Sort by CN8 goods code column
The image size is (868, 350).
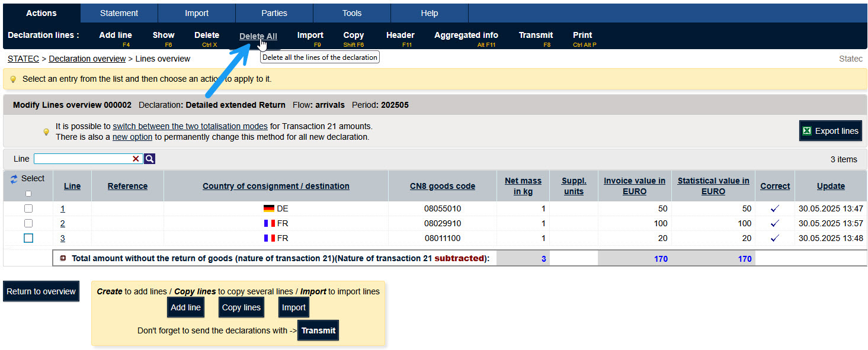coord(442,186)
